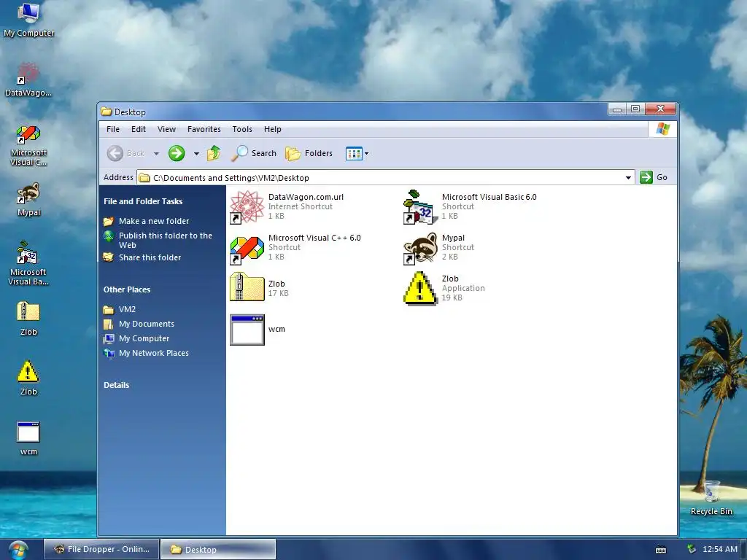Image resolution: width=747 pixels, height=560 pixels.
Task: Select Mypal shortcut in the file list
Action: point(438,248)
